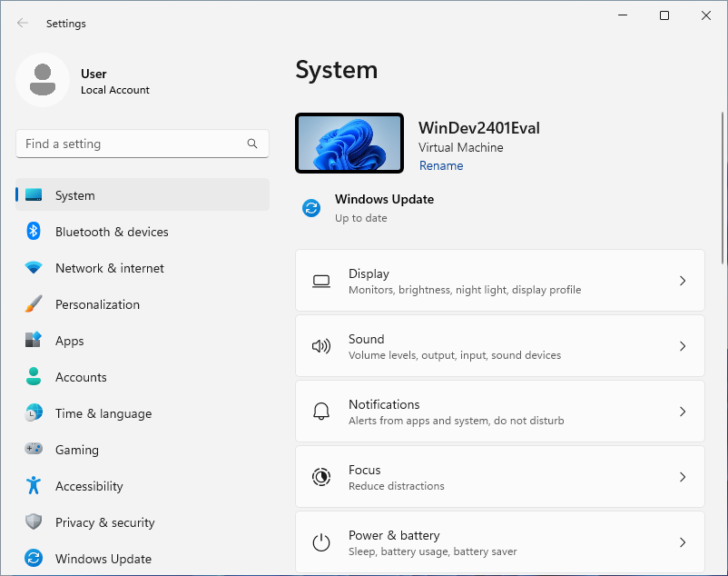
Task: Click the Windows Update sync icon under device name
Action: [x=311, y=208]
